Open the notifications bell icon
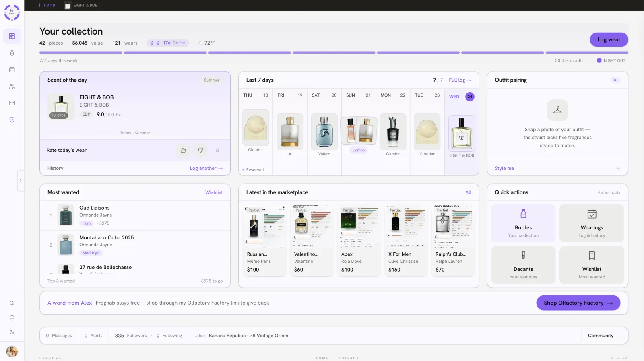Screen dimensions: 644x361 (x=12, y=318)
